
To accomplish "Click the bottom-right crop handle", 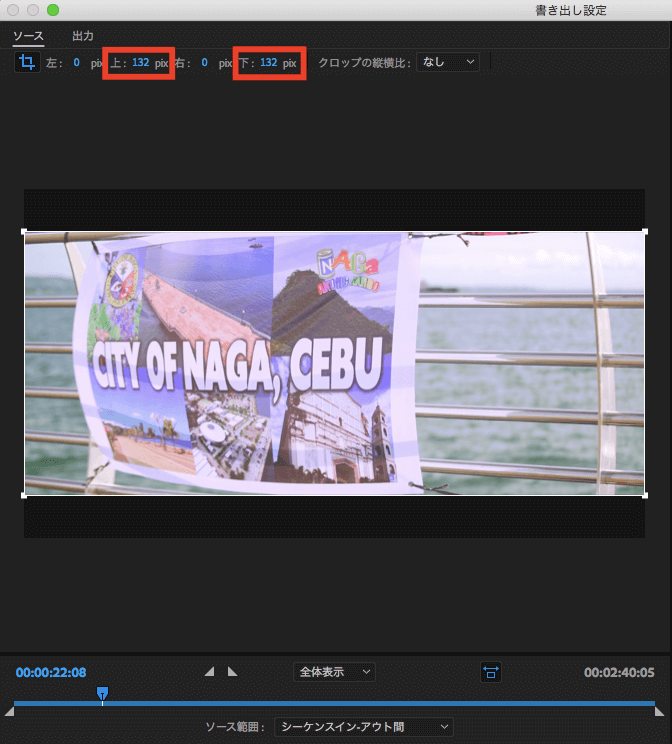I will (x=644, y=495).
